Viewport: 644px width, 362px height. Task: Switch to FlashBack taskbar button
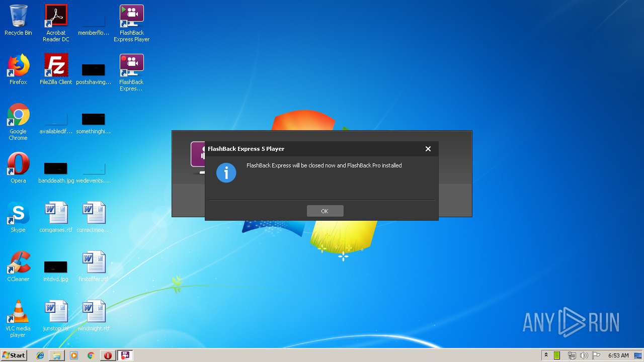tap(125, 355)
